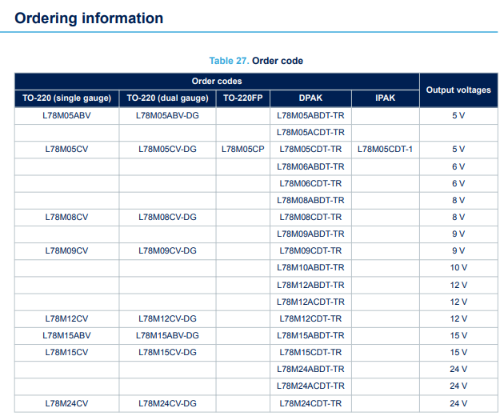Select the "TO-220 (dual gauge)" column header

point(167,98)
